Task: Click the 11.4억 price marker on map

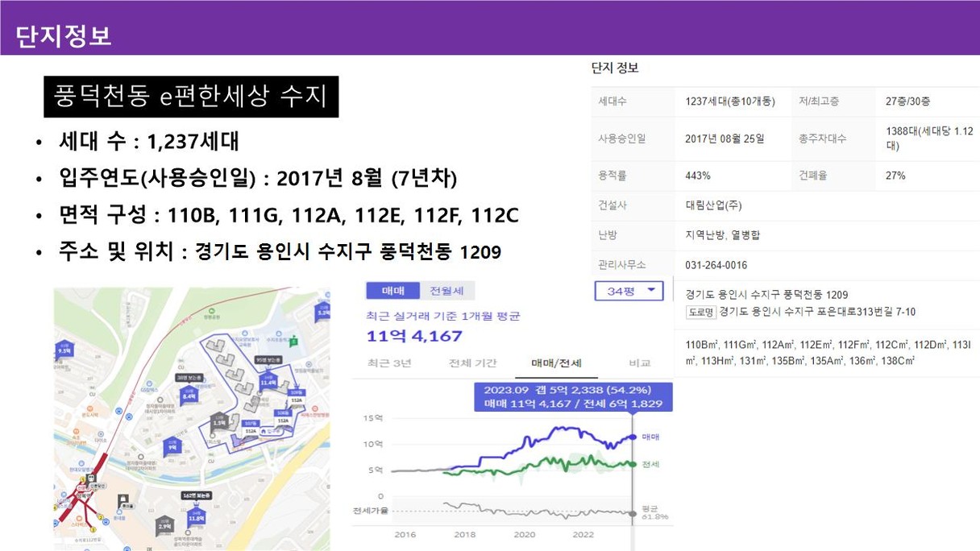Action: [268, 379]
